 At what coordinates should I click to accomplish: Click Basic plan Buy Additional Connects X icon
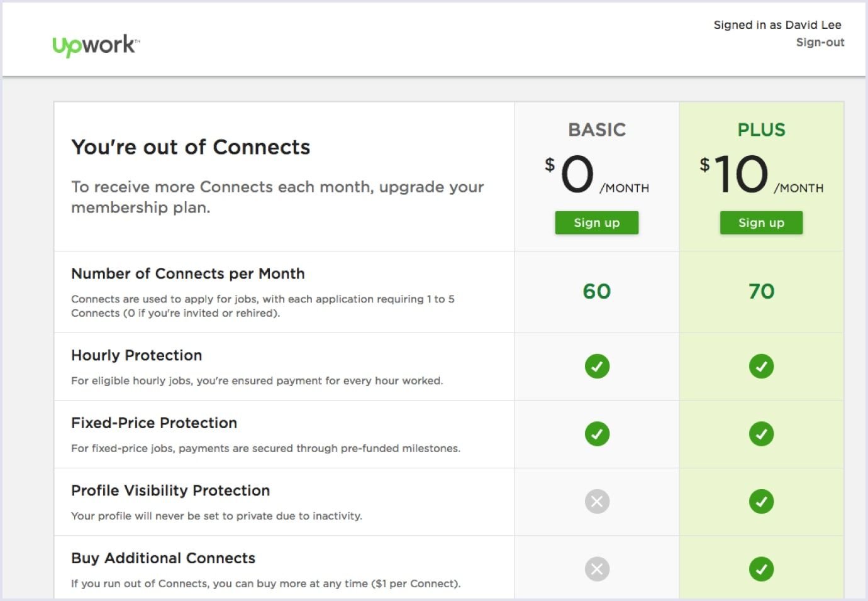597,570
